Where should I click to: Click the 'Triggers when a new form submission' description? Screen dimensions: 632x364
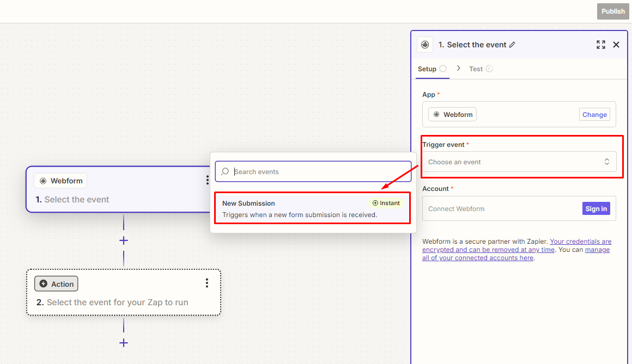[x=300, y=214]
